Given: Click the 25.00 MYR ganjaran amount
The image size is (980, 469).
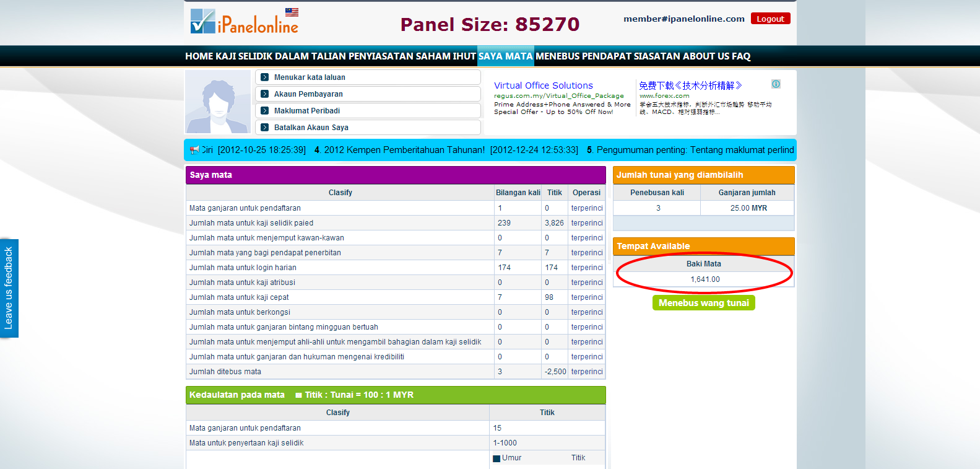Looking at the screenshot, I should pos(748,208).
